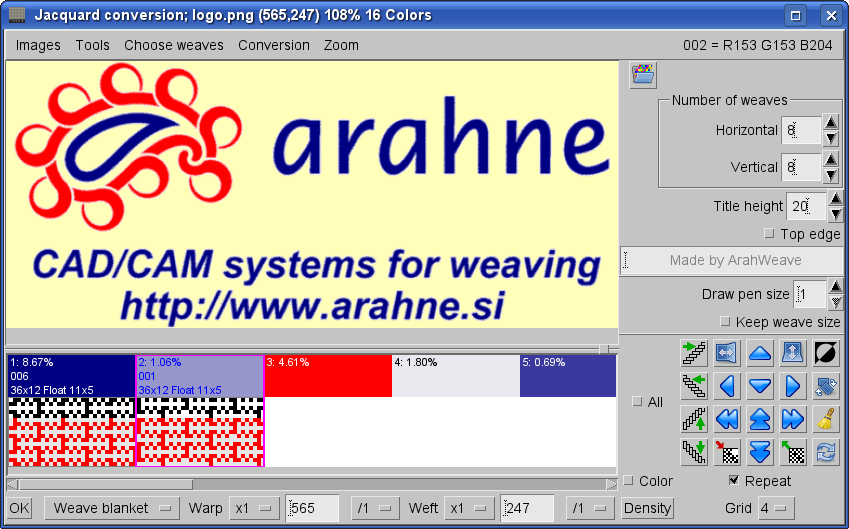Decrease the Vertical weaves value
The width and height of the screenshot is (849, 529).
tap(831, 175)
